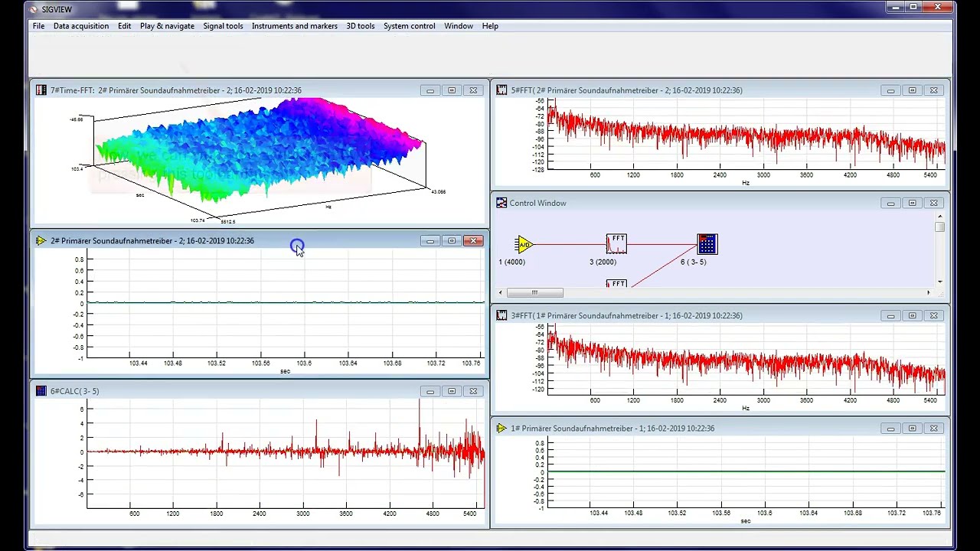The width and height of the screenshot is (980, 551).
Task: Open the File menu
Action: [38, 26]
